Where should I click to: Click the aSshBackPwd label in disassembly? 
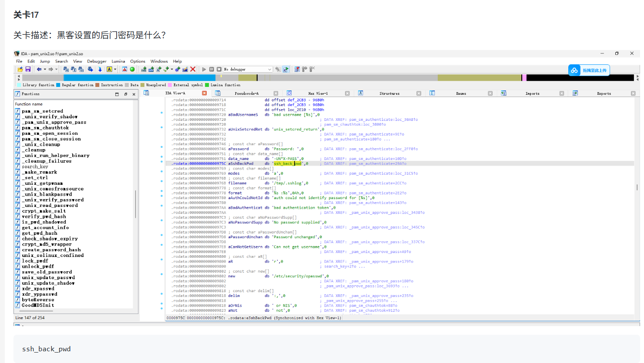[x=241, y=163]
